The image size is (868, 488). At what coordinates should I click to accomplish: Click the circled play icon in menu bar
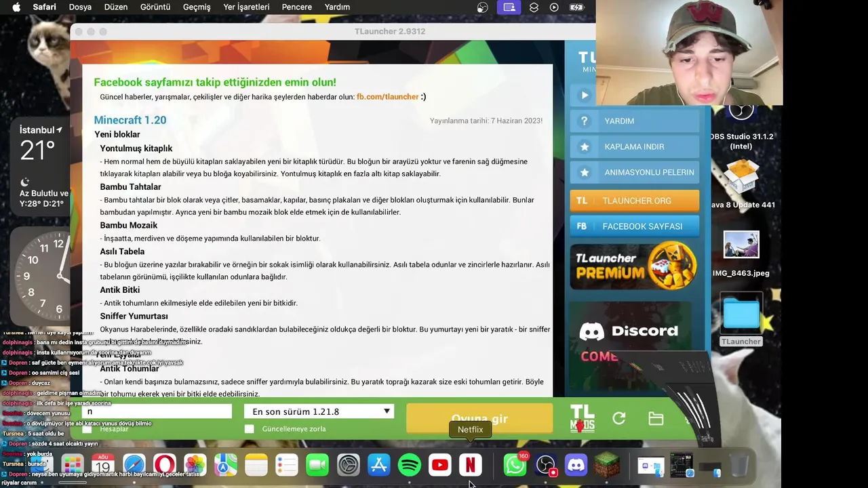555,7
